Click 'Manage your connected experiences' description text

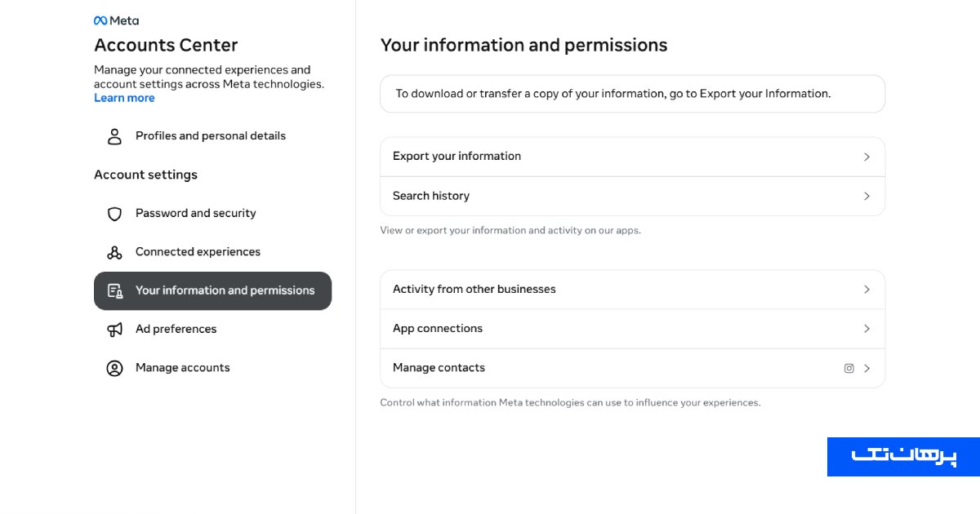click(x=209, y=77)
